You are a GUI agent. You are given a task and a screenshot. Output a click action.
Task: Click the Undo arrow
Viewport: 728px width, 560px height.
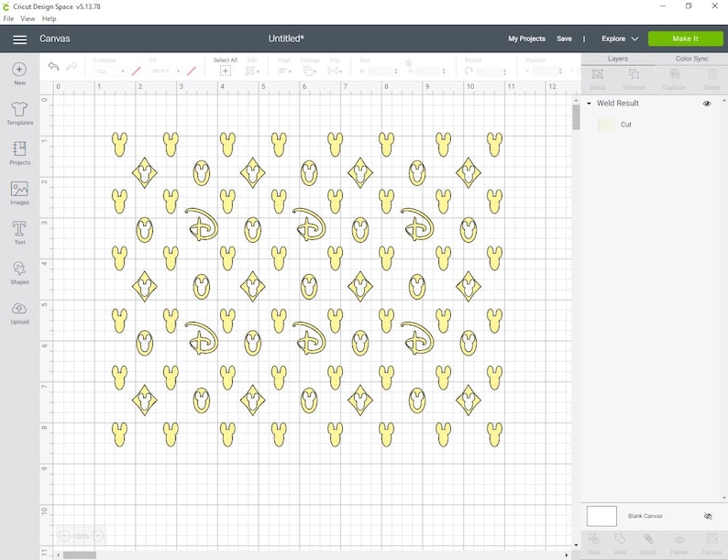(53, 66)
